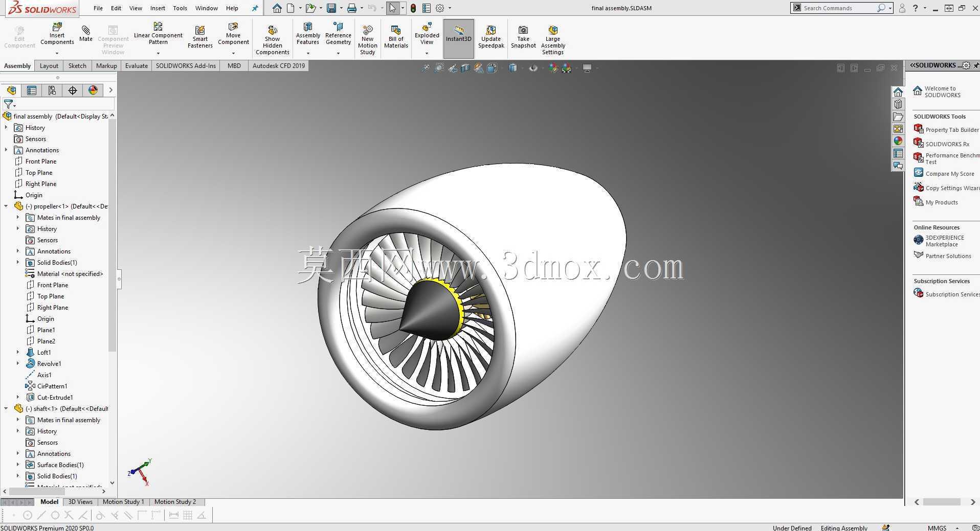Click Show Hidden Components
The image size is (980, 531).
pos(273,40)
